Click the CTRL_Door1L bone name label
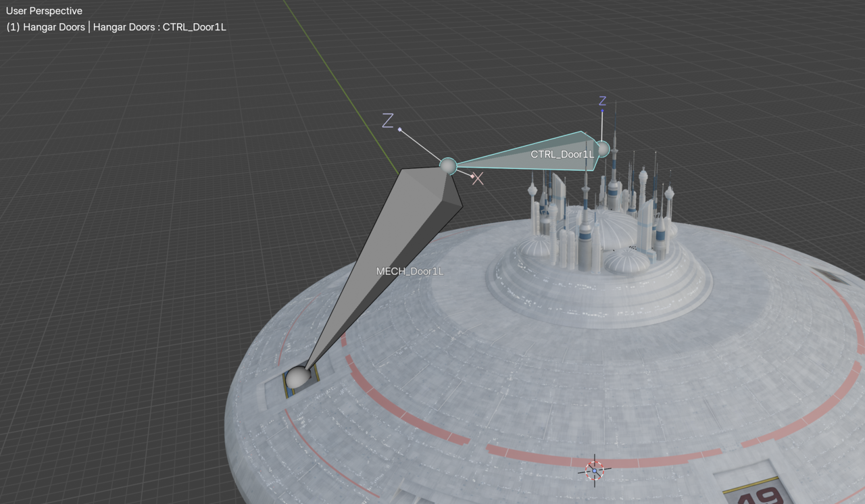 pyautogui.click(x=562, y=154)
